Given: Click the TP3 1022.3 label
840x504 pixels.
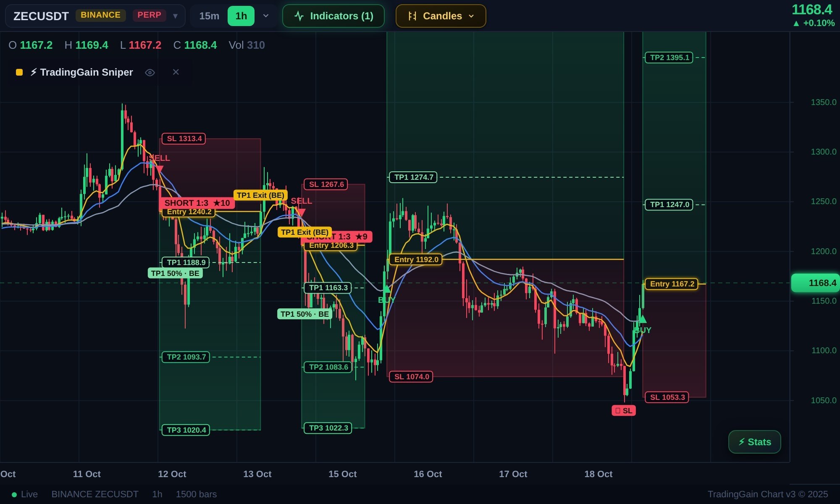Looking at the screenshot, I should click(x=328, y=428).
